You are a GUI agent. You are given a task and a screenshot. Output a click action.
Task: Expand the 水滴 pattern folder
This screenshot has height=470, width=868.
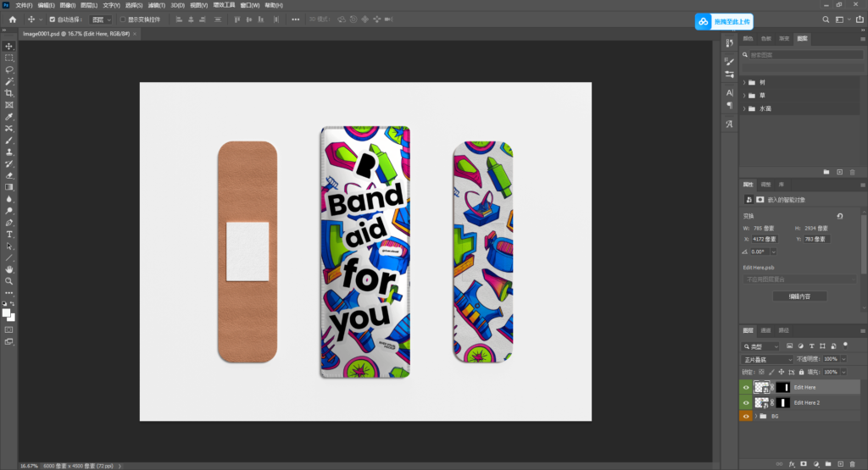[x=744, y=109]
